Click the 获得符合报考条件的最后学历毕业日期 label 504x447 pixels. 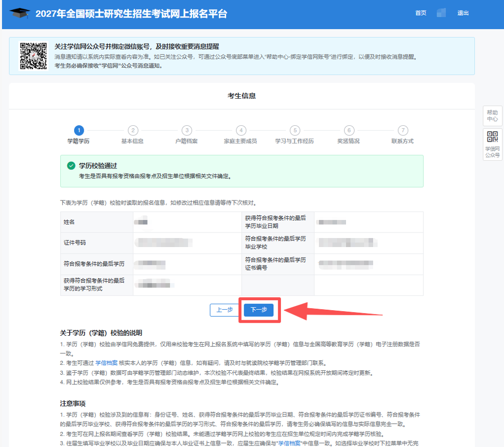275,222
